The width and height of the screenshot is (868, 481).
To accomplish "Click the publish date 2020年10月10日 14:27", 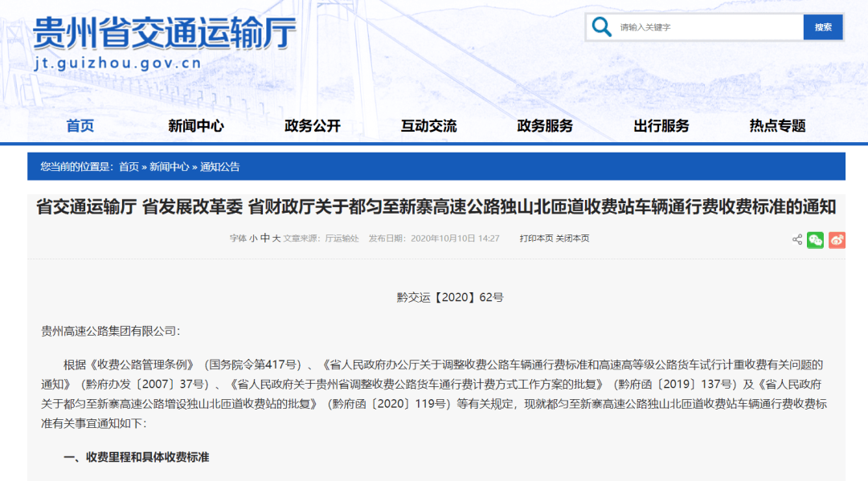I will pos(455,238).
